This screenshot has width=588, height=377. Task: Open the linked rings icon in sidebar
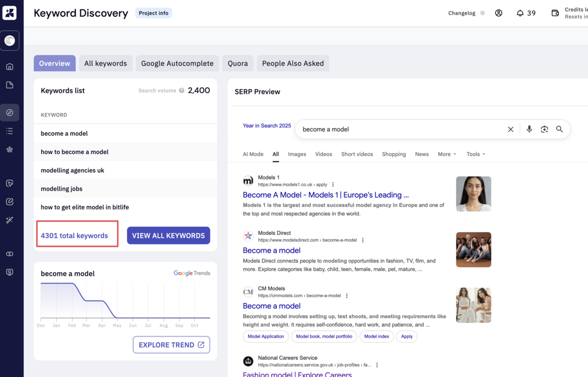(x=10, y=254)
